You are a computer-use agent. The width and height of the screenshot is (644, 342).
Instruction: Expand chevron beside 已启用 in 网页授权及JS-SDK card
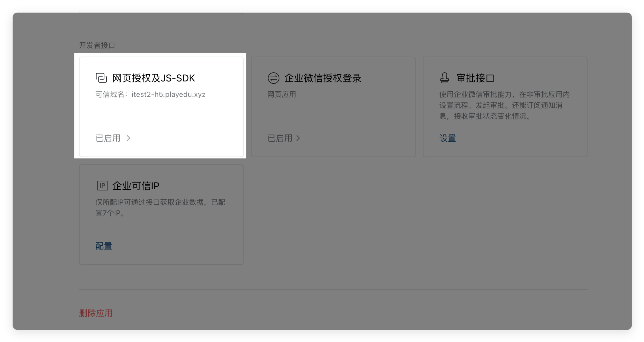click(x=128, y=138)
